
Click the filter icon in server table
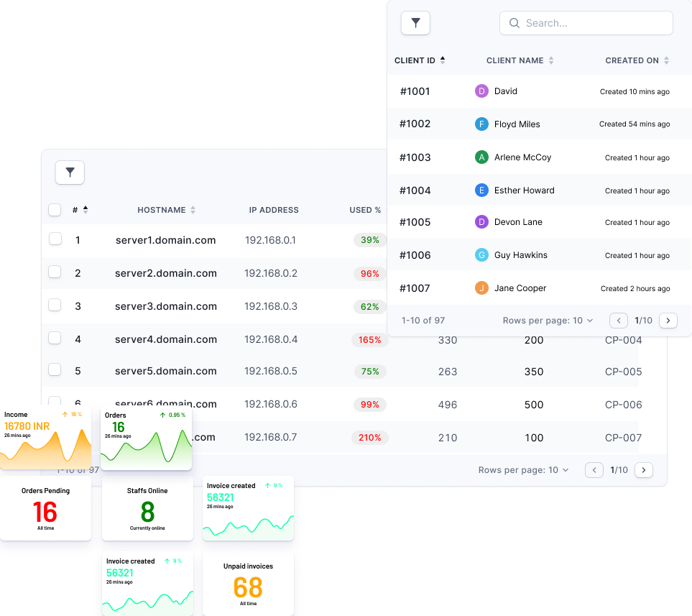point(70,173)
